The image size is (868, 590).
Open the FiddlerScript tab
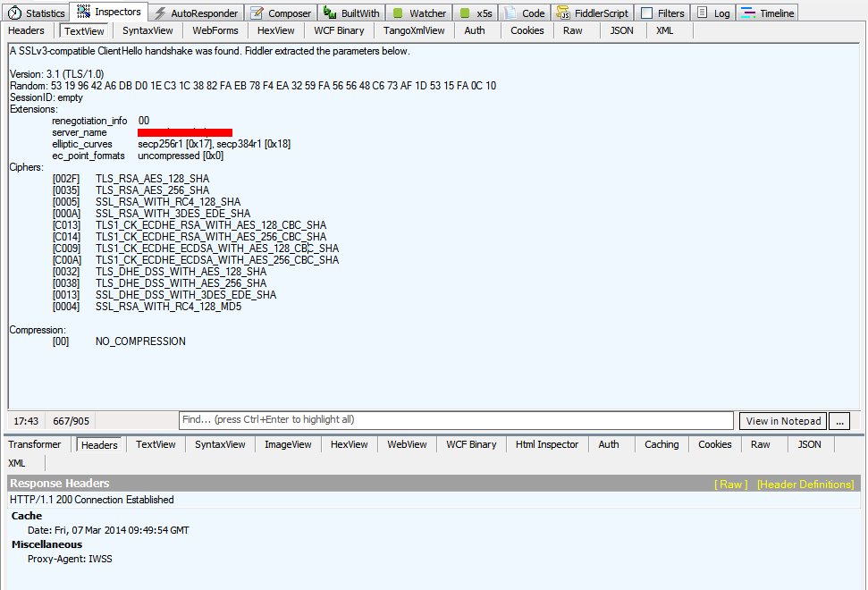pos(592,13)
